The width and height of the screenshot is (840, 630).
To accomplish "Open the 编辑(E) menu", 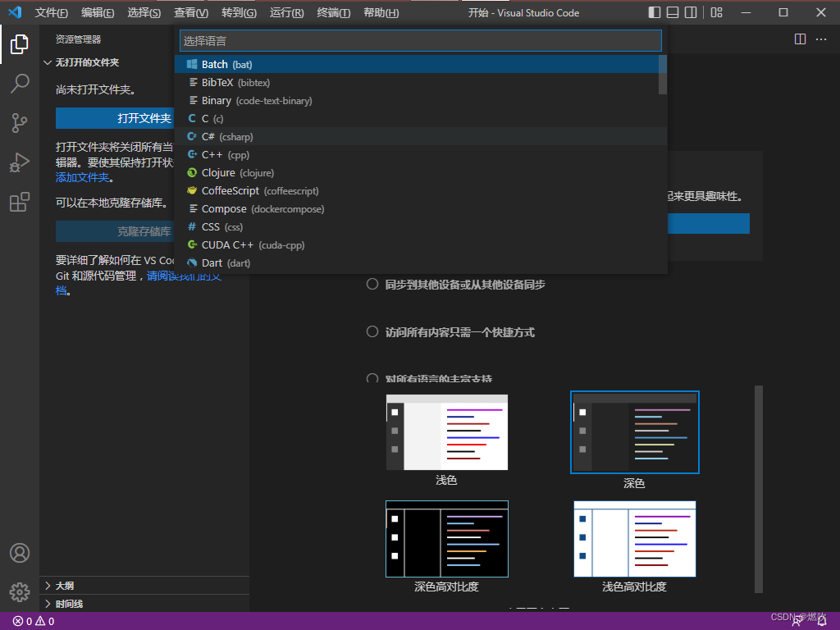I will point(98,12).
